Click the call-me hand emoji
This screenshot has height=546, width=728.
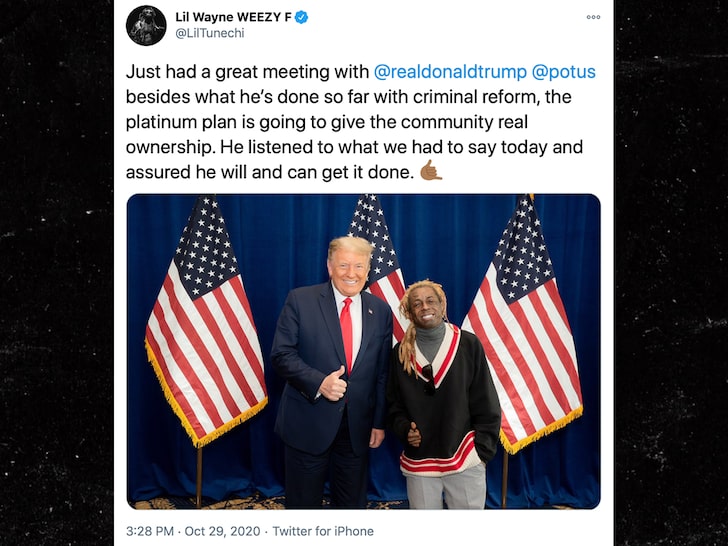tap(431, 171)
